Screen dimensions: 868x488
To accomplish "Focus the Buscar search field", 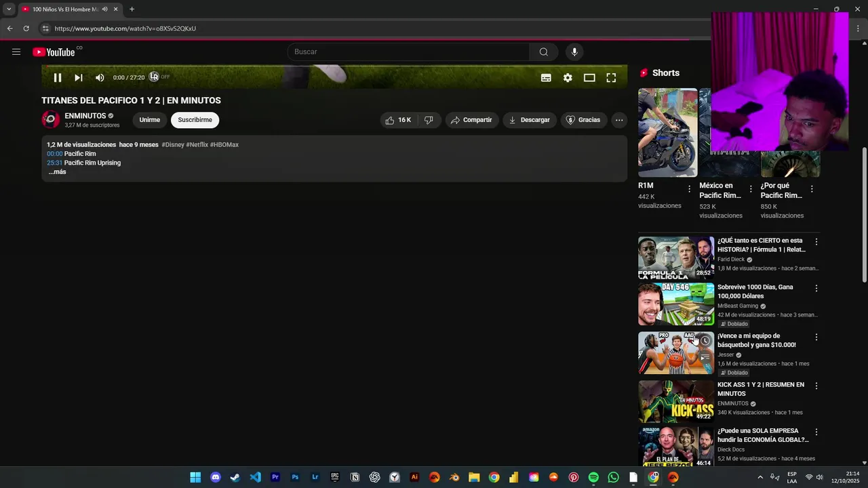I will pyautogui.click(x=408, y=52).
